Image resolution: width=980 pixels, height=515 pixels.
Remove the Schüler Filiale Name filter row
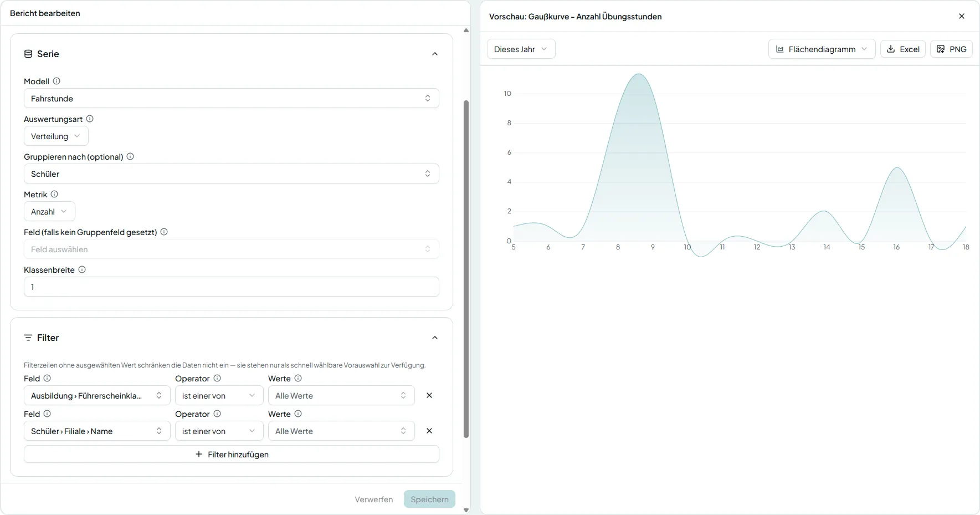(x=429, y=431)
